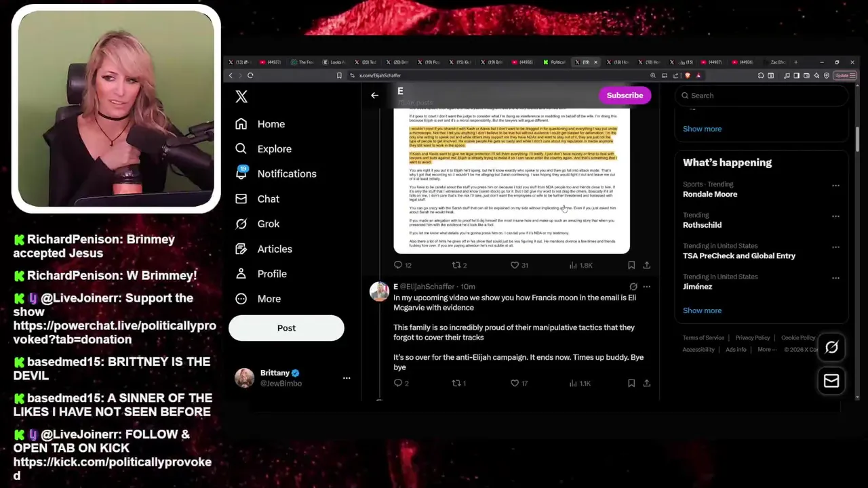868x488 pixels.
Task: Switch to the Political browser tab
Action: click(556, 62)
